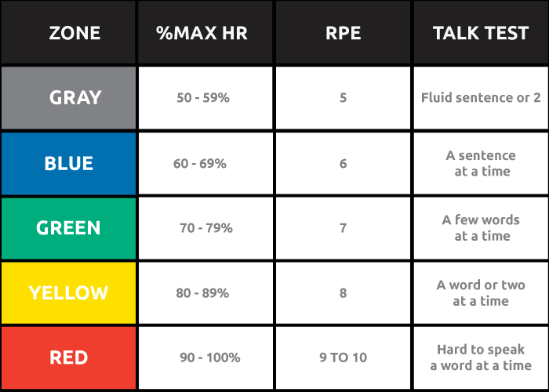The width and height of the screenshot is (549, 392).
Task: Select the %MAX HR header cell
Action: coord(205,33)
